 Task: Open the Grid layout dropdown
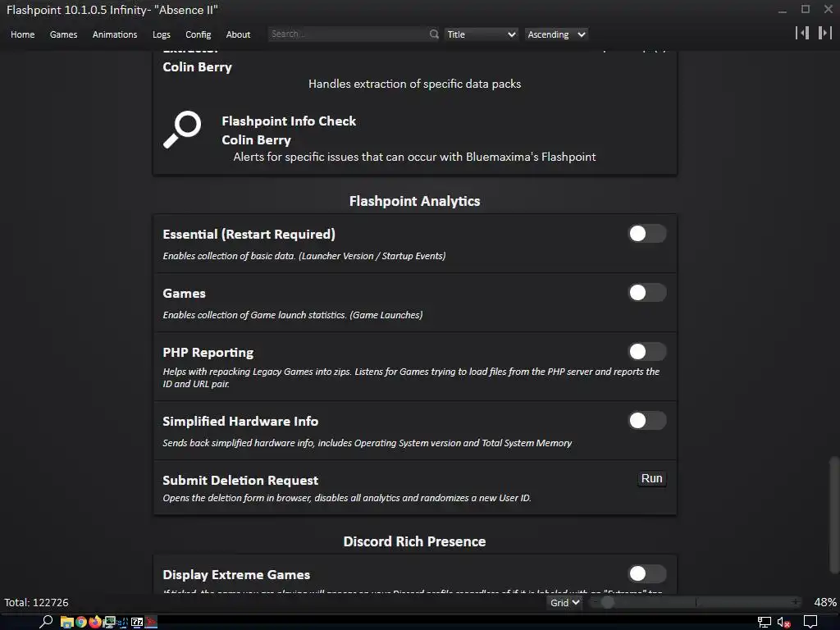564,603
